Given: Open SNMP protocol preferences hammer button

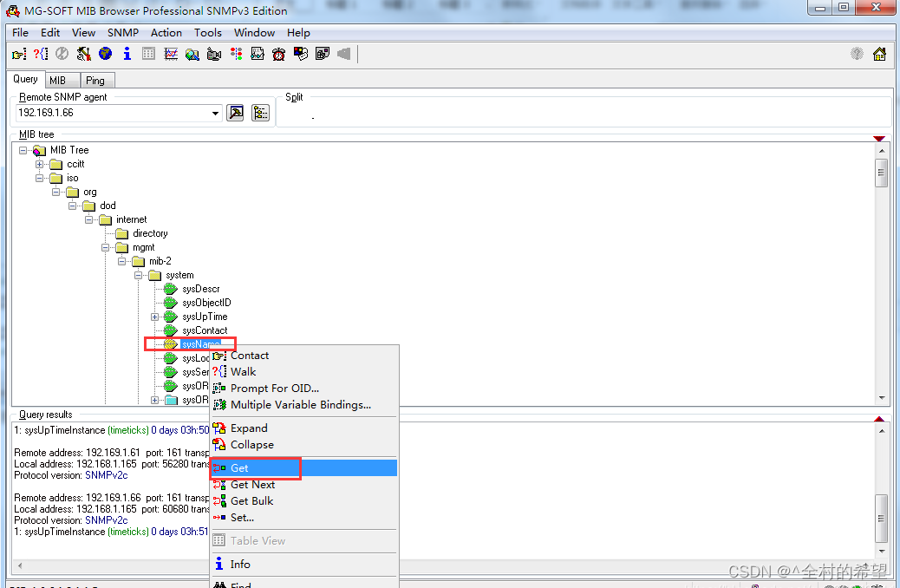Looking at the screenshot, I should 235,113.
